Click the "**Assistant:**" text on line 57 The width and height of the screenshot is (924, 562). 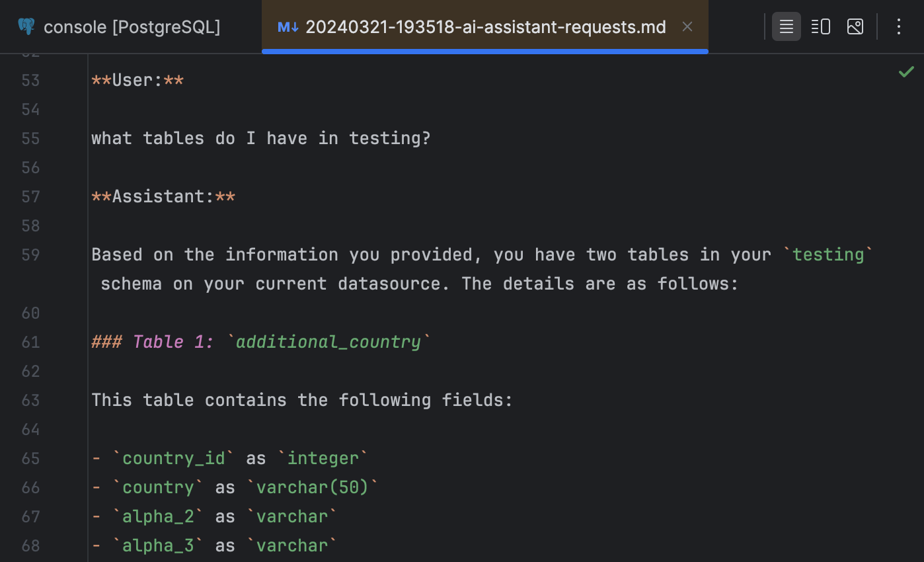tap(162, 196)
